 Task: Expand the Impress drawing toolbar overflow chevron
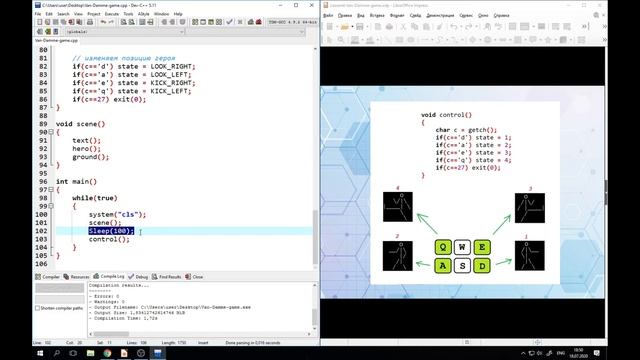[x=604, y=40]
